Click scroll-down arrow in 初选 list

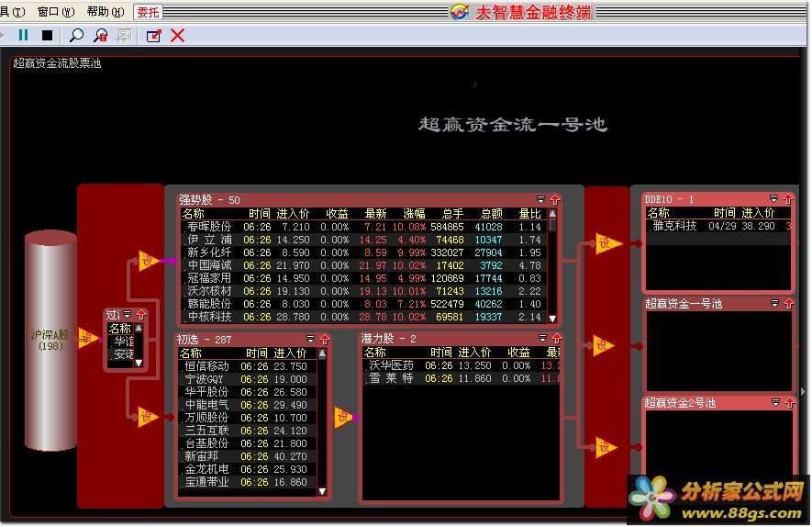[x=322, y=490]
